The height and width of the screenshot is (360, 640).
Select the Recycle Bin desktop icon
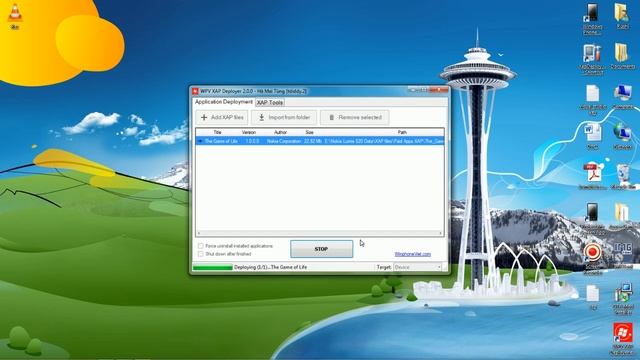coord(623,176)
